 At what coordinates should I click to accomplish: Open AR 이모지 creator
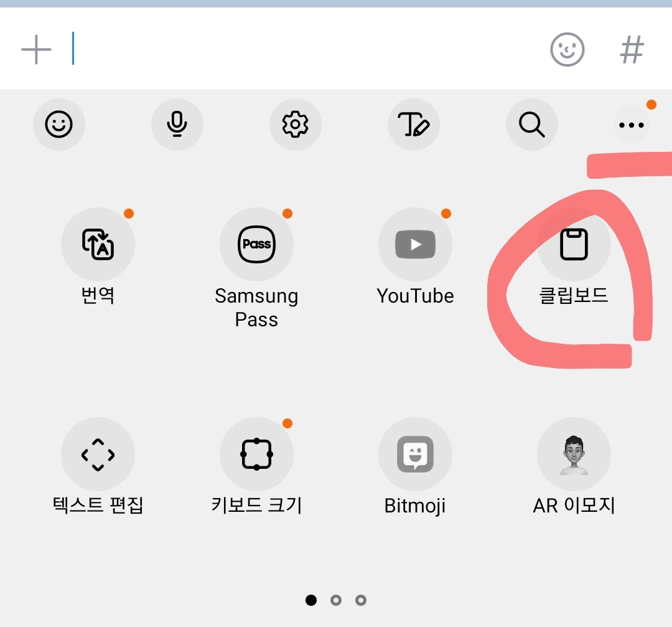(573, 454)
